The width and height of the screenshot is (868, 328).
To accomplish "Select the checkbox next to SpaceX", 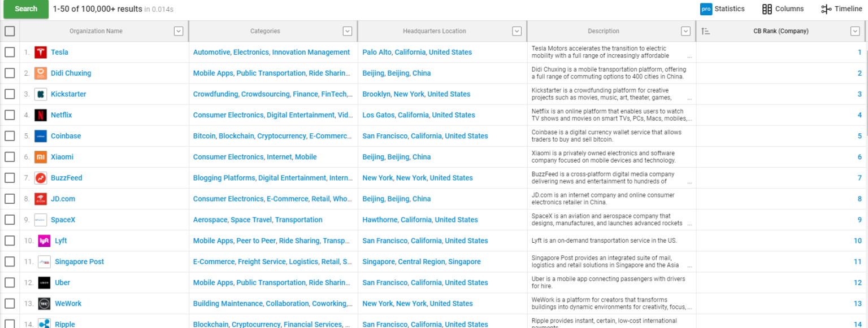I will (x=10, y=220).
